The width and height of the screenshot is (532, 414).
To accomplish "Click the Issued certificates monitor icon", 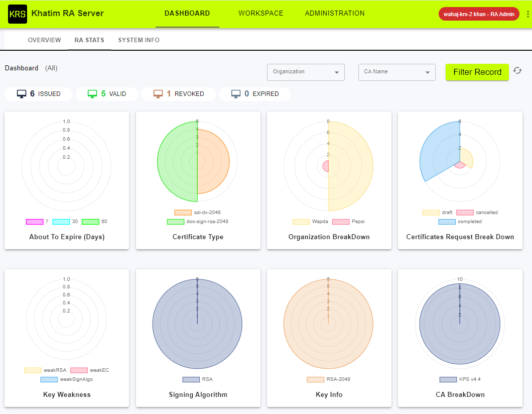I will point(22,94).
